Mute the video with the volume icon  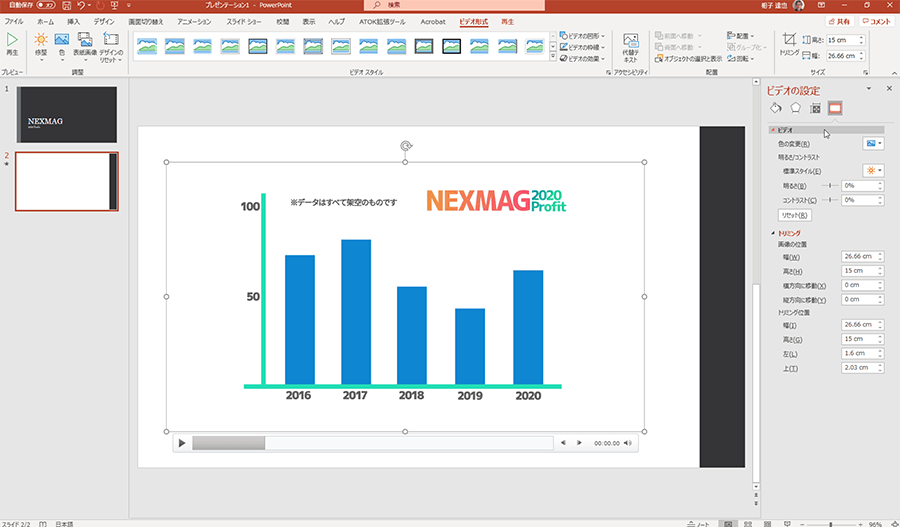[x=628, y=443]
